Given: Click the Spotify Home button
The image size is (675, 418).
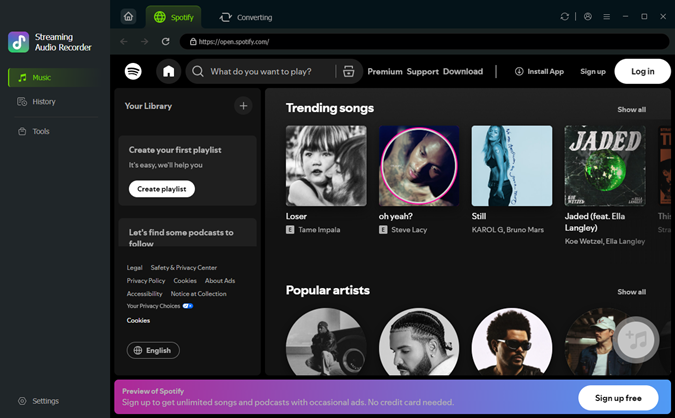Looking at the screenshot, I should 168,71.
